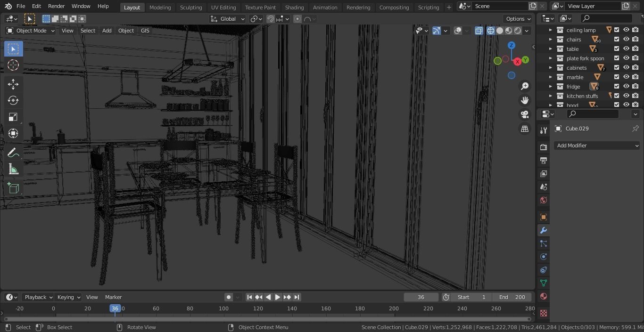Open the File menu
This screenshot has width=644, height=332.
pyautogui.click(x=21, y=6)
